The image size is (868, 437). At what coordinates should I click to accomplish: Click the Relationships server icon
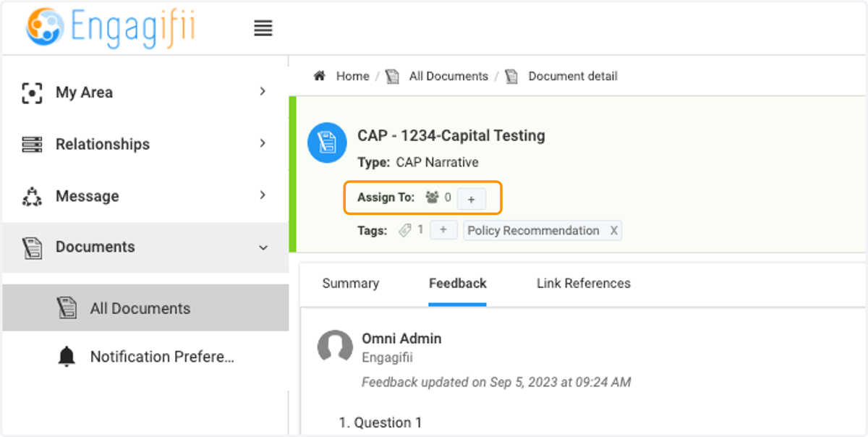(x=32, y=144)
